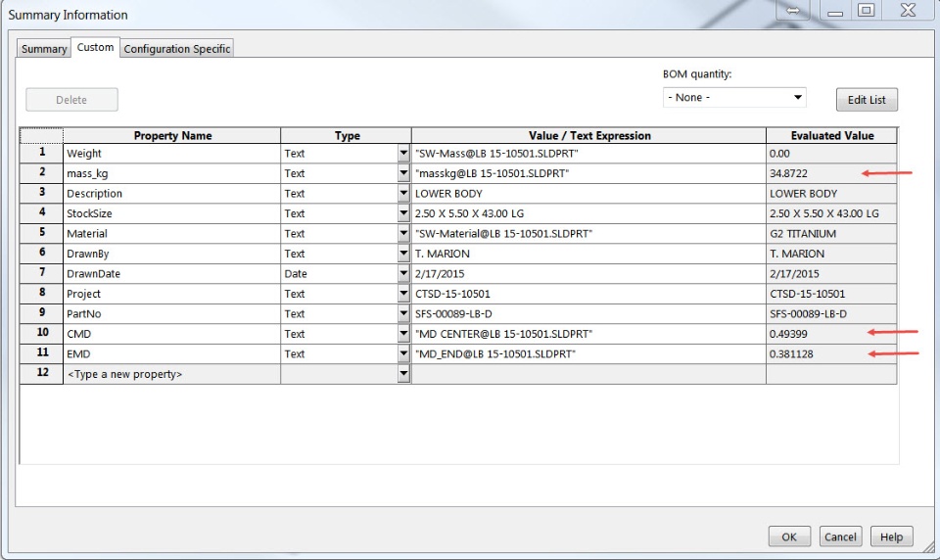Select row header number 1

click(x=41, y=153)
